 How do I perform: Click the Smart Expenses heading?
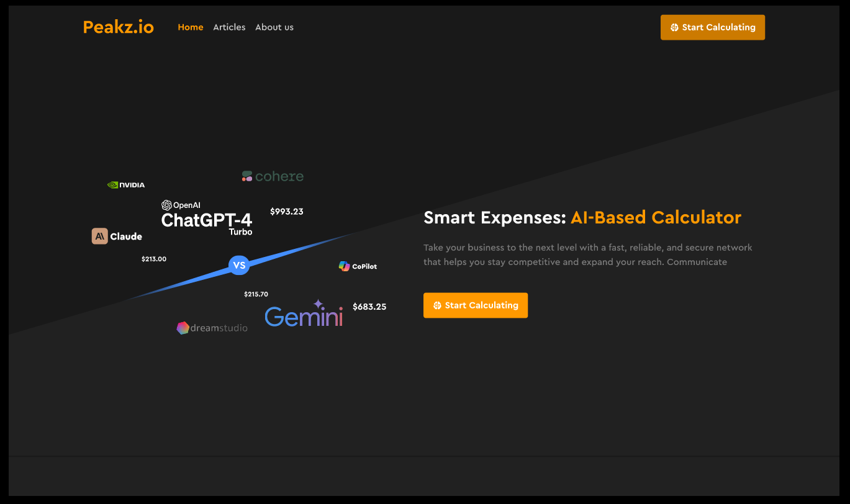pyautogui.click(x=582, y=218)
